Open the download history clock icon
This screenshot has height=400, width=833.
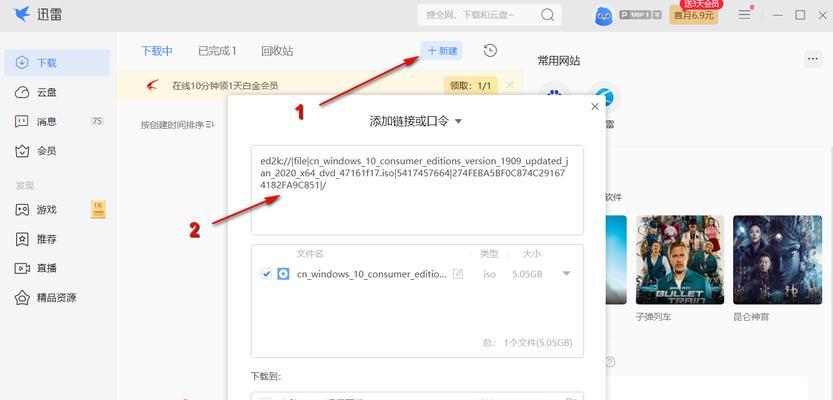click(490, 51)
